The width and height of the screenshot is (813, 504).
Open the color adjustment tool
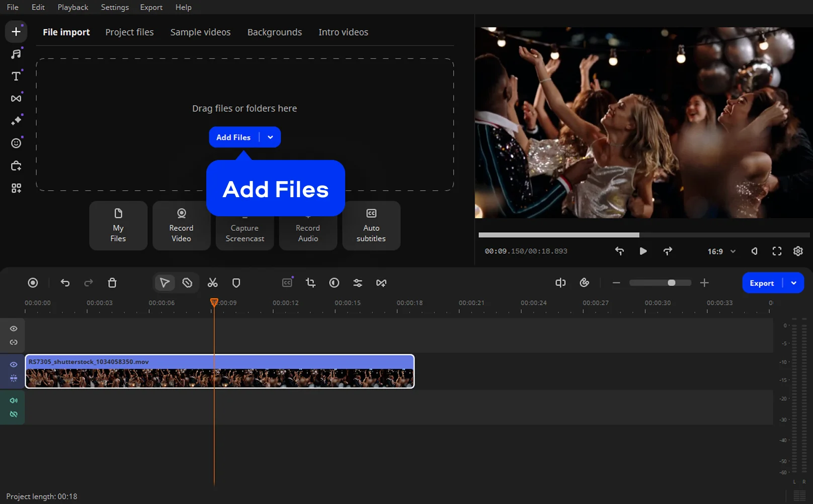pyautogui.click(x=334, y=283)
